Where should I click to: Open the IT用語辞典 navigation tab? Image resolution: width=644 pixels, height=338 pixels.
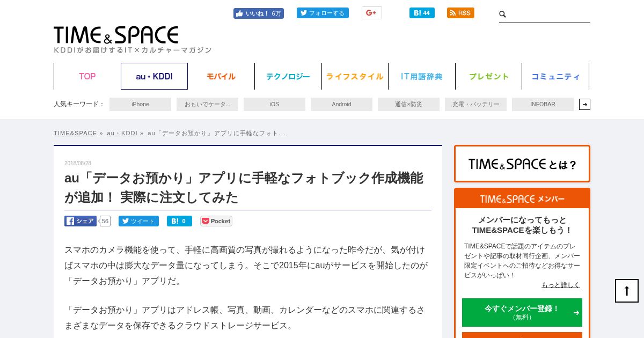(422, 76)
